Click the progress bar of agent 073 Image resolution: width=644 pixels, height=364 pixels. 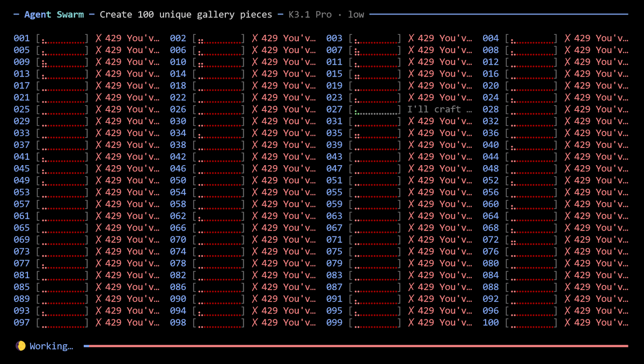pos(63,251)
